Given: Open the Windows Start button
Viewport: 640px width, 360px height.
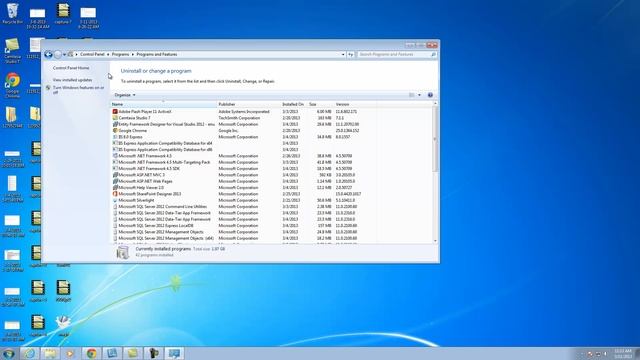Looking at the screenshot, I should click(9, 353).
